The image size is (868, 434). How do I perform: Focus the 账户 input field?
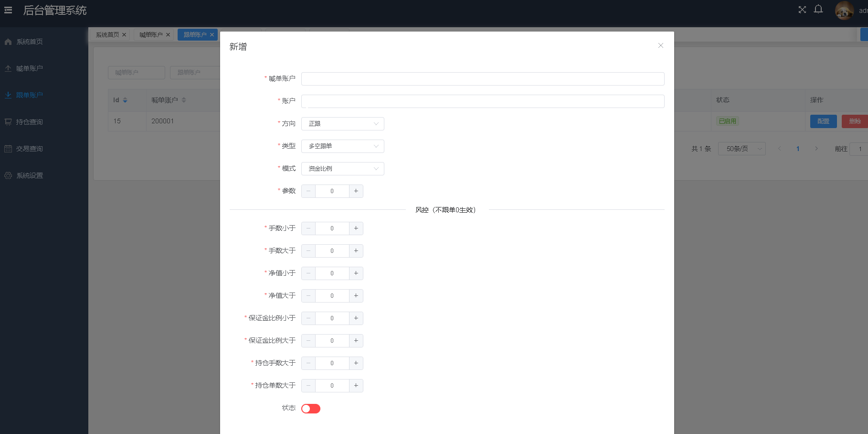483,101
